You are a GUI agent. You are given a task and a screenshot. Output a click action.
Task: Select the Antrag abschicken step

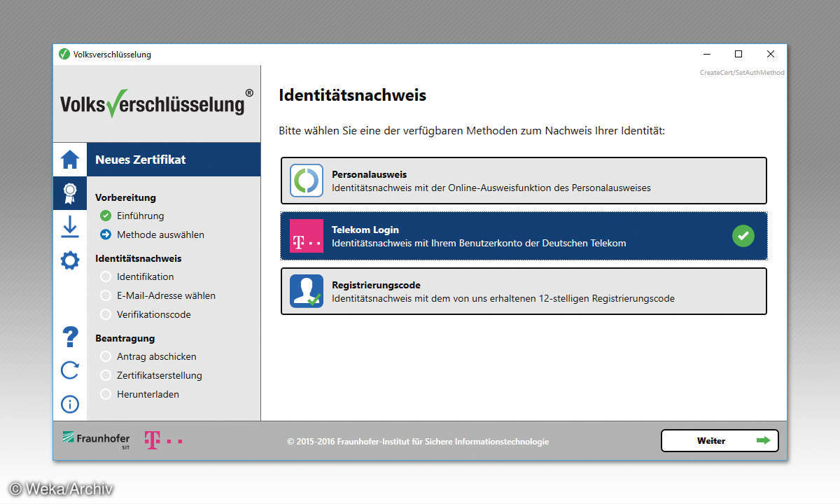(157, 356)
